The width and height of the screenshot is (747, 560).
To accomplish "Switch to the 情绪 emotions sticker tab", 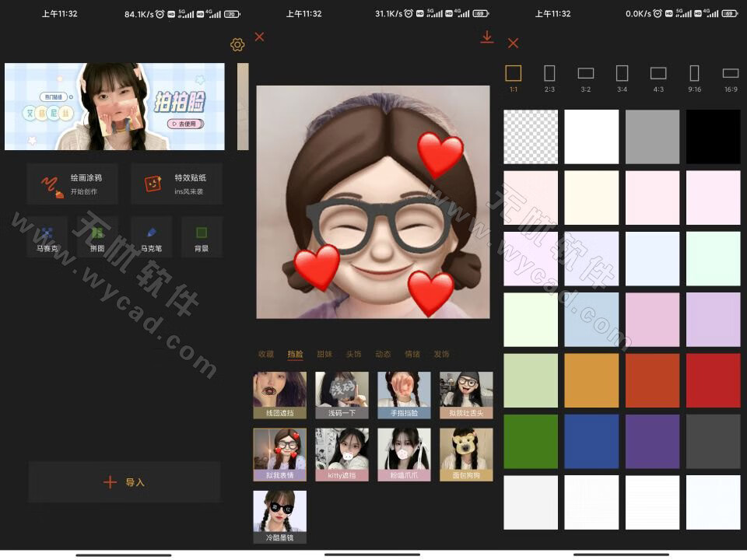I will coord(412,353).
